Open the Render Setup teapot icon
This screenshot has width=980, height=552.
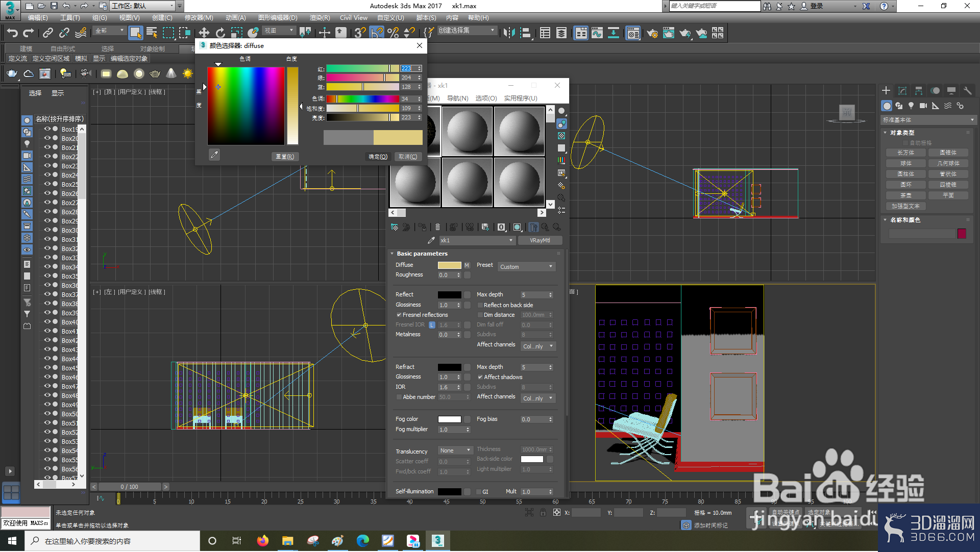(x=652, y=33)
